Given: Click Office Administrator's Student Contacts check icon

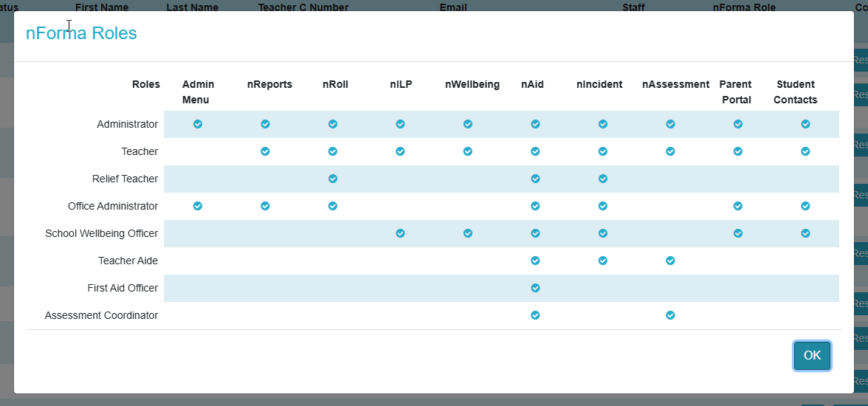Looking at the screenshot, I should [x=805, y=206].
